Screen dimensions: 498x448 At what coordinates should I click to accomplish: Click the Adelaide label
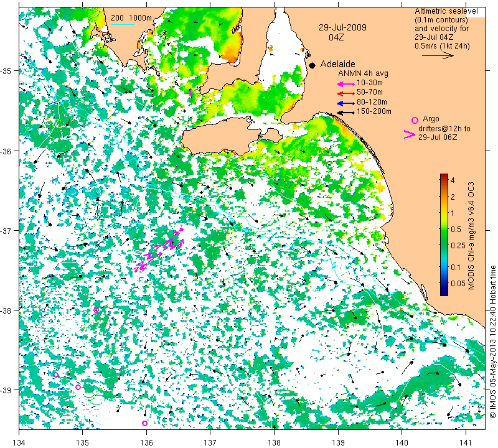coord(337,64)
